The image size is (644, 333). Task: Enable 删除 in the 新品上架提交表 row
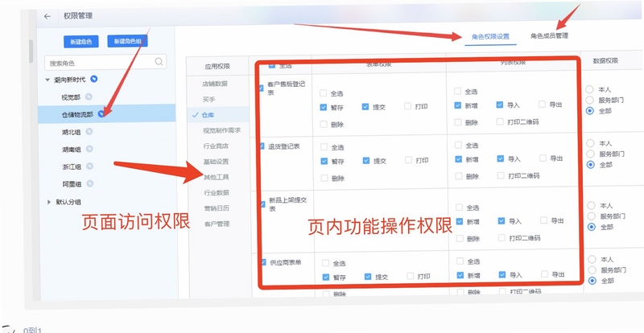point(460,238)
